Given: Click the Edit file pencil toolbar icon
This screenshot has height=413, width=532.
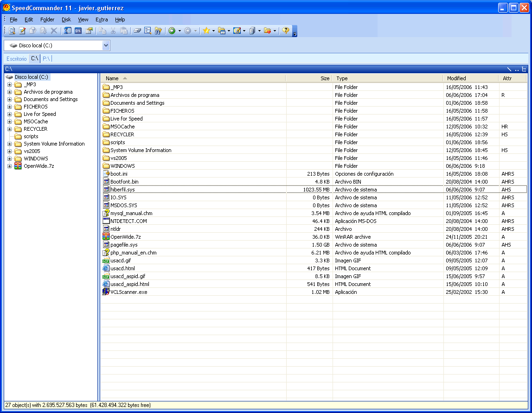Looking at the screenshot, I should pyautogui.click(x=22, y=31).
